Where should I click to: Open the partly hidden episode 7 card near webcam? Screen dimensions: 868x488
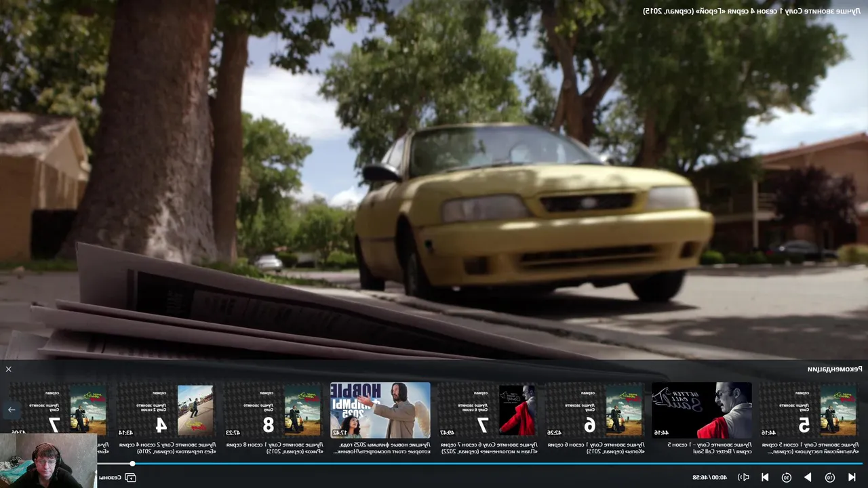(59, 409)
